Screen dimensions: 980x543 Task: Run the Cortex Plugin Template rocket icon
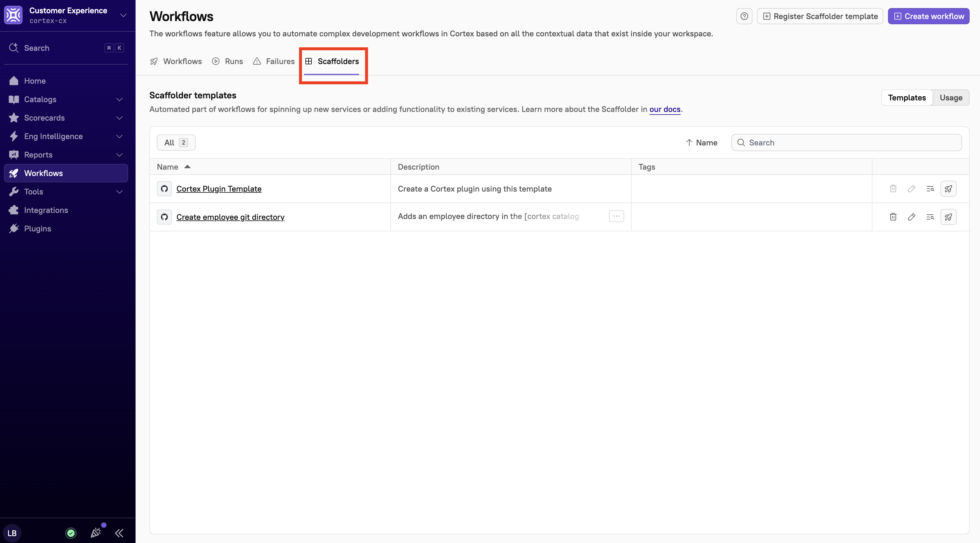pos(949,189)
